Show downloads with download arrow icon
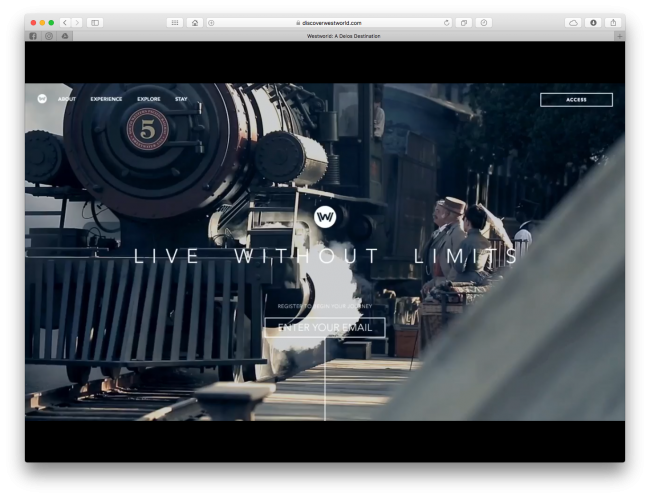 593,23
